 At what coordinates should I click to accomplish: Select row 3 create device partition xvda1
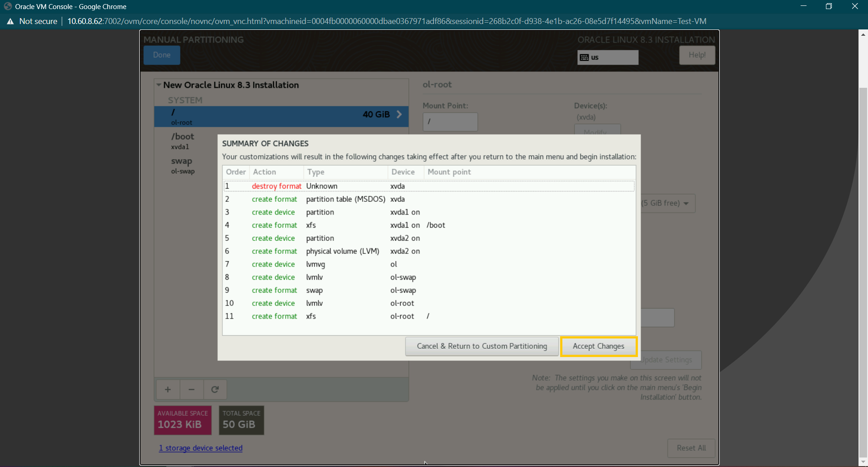click(x=429, y=212)
